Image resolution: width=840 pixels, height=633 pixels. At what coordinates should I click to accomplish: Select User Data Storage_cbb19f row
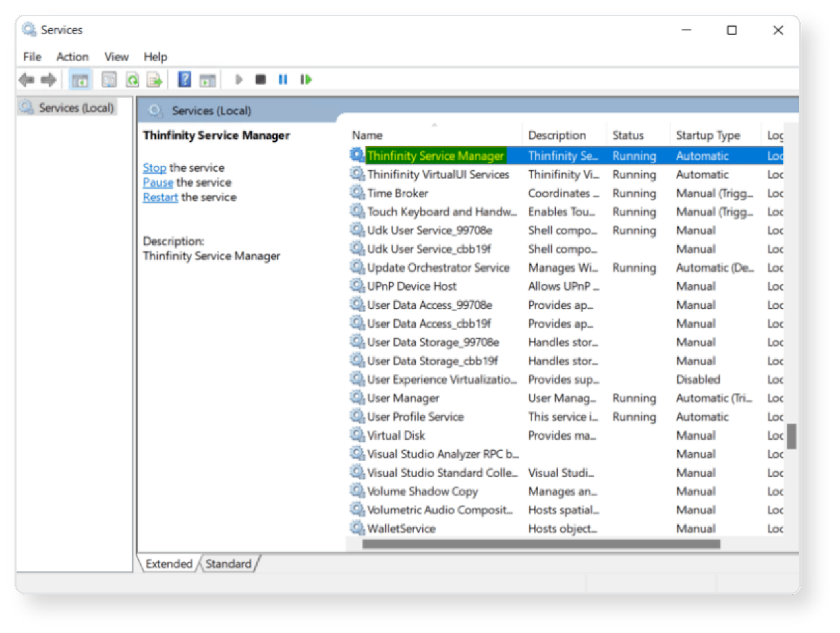click(566, 361)
